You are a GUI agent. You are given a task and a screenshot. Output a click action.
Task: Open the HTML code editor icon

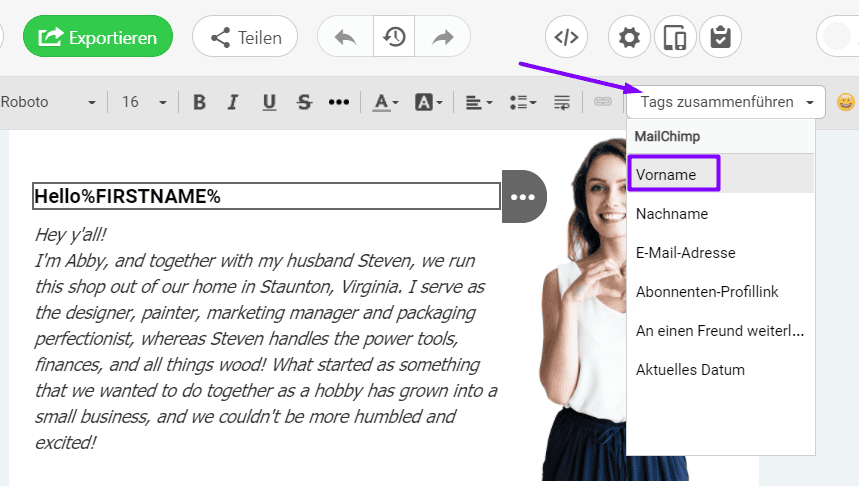(566, 37)
